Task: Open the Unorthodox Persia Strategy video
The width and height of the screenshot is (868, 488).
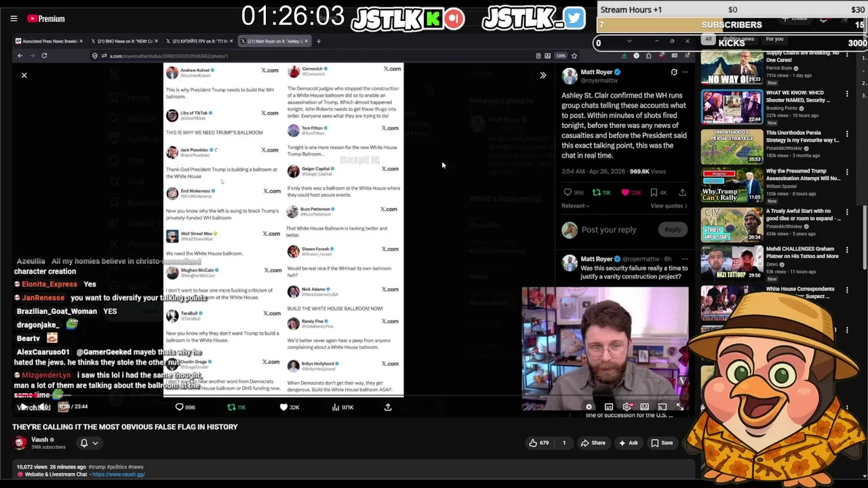Action: (x=732, y=146)
